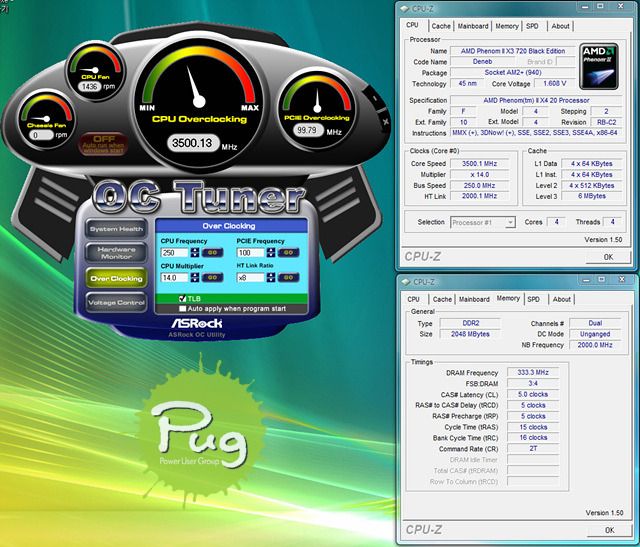
Task: Adjust the PCIE Frequency stepper arrows
Action: tap(271, 253)
